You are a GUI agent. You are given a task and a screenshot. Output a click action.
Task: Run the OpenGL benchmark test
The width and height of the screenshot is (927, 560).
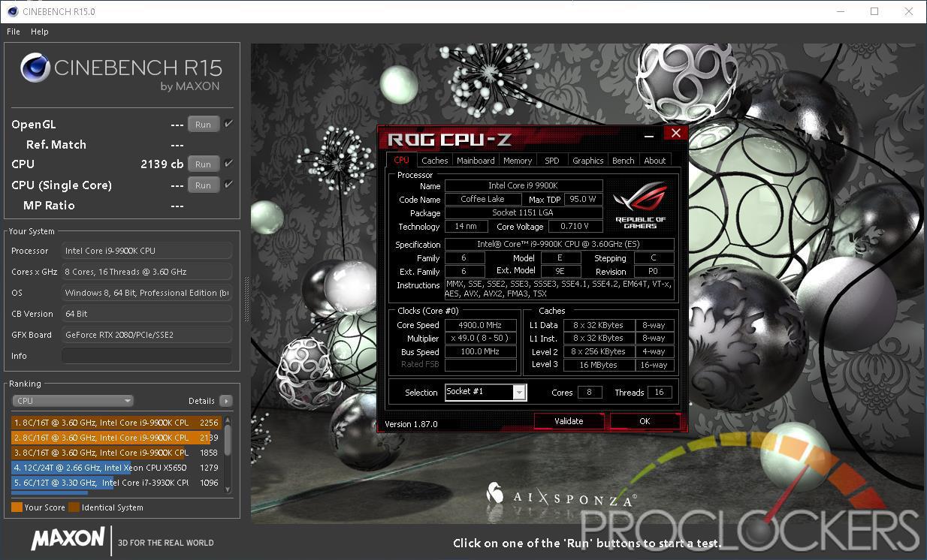(x=204, y=125)
